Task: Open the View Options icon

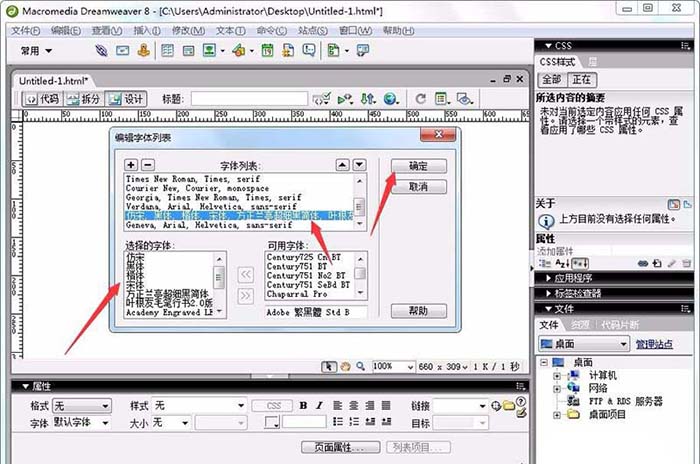Action: tap(441, 99)
